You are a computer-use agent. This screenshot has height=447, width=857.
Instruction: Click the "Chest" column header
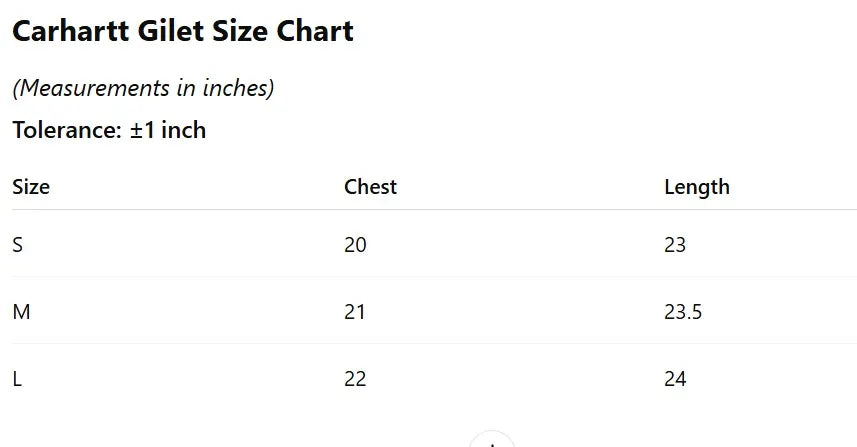click(x=370, y=187)
